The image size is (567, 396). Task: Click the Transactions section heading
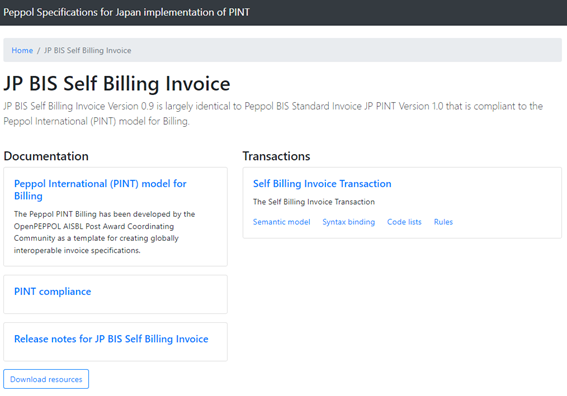tap(276, 156)
